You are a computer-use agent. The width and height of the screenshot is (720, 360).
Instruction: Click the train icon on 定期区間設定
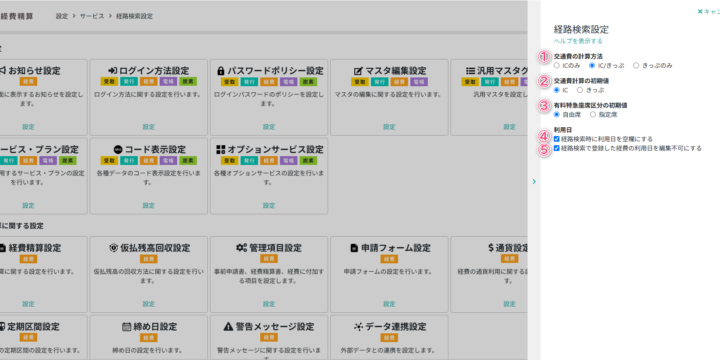(x=2, y=327)
